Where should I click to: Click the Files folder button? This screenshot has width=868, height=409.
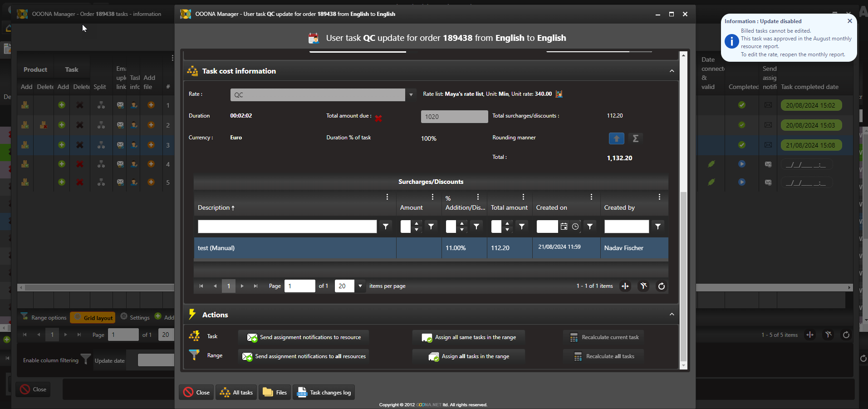tap(275, 393)
